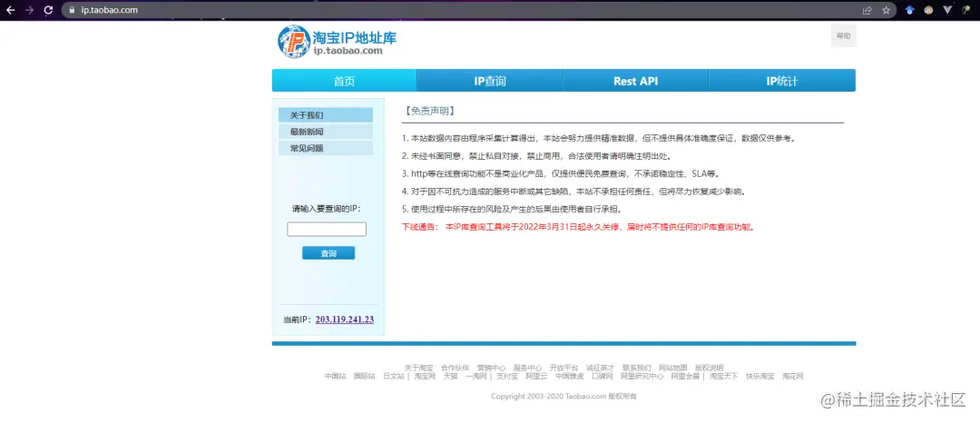Go to the Rest API tab
The height and width of the screenshot is (423, 980).
(x=635, y=81)
